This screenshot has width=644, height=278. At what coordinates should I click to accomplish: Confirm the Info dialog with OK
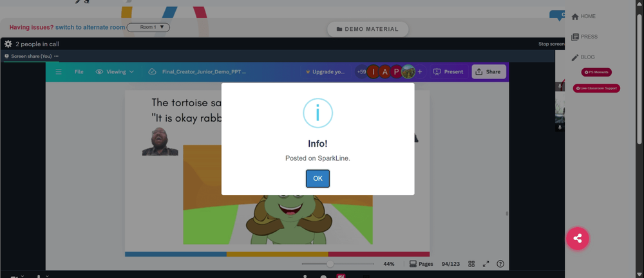[317, 179]
